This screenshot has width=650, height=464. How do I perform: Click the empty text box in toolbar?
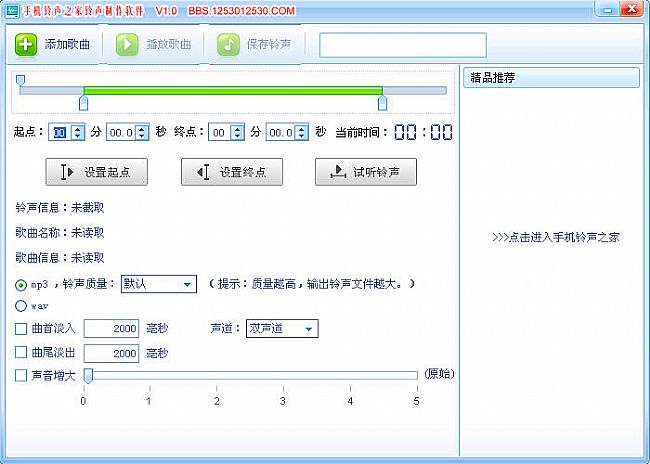(x=403, y=45)
